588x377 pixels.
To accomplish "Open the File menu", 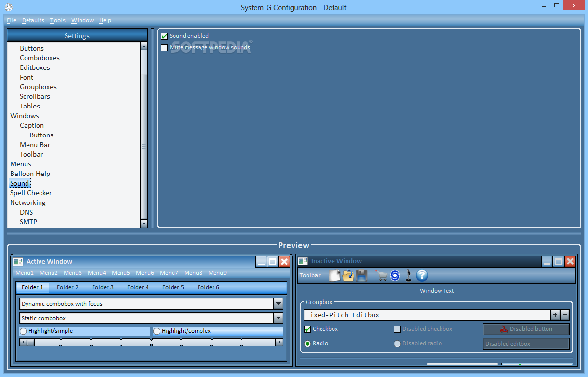I will tap(12, 20).
